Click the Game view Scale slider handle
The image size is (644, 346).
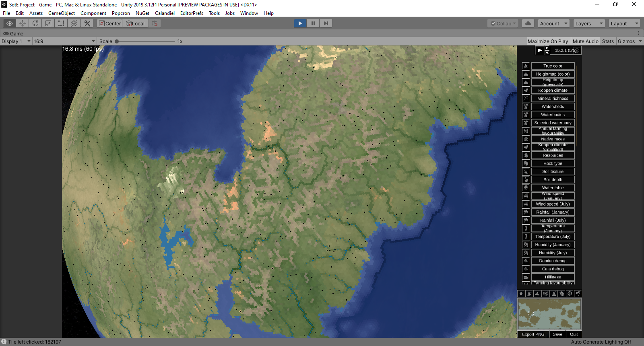117,41
